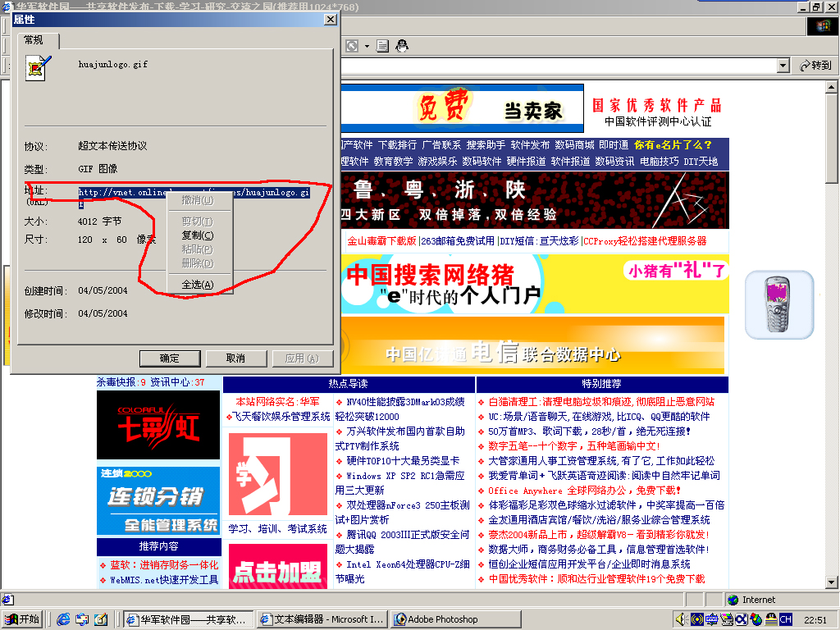Choose 删除(D) in the context menu
The image size is (840, 630).
tap(198, 263)
